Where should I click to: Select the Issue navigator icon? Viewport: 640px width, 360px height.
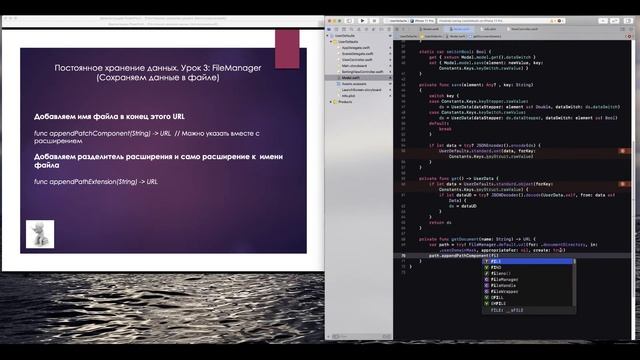click(x=359, y=29)
